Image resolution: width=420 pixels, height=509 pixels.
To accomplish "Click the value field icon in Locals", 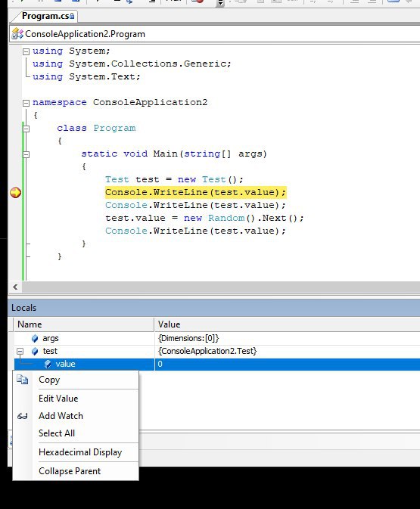I will tap(48, 365).
